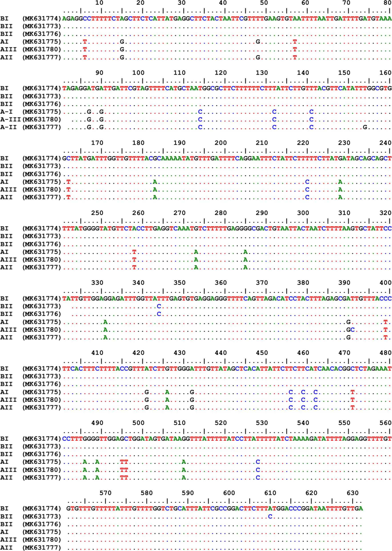The width and height of the screenshot is (392, 551).
Task: Click ruler position number 100
Action: coord(138,73)
